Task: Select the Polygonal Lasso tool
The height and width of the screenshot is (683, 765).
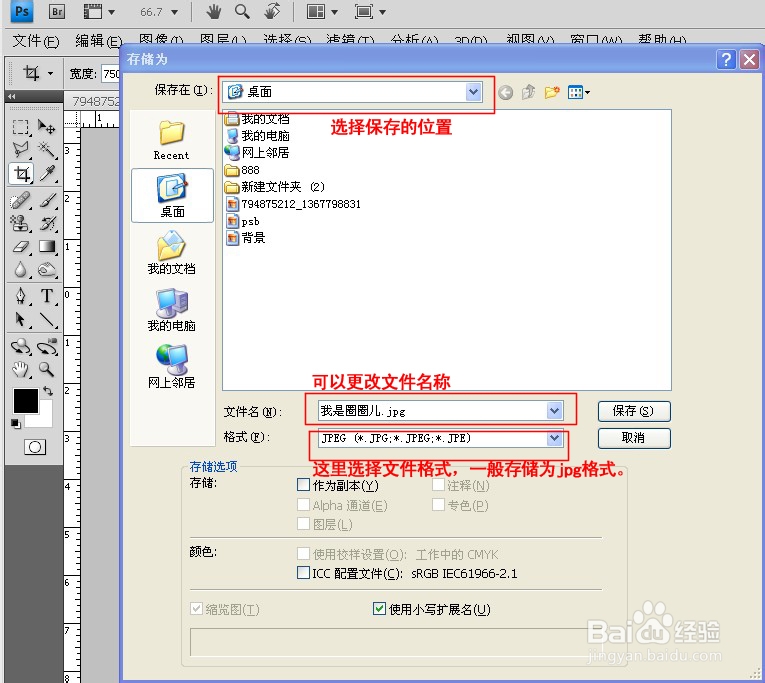Action: click(20, 150)
